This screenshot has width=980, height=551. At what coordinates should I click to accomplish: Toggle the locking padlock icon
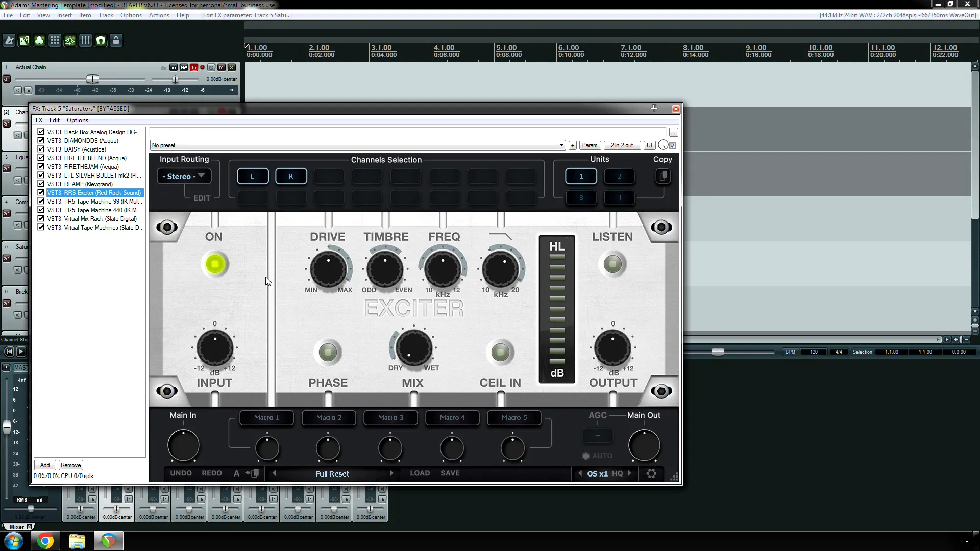(116, 40)
